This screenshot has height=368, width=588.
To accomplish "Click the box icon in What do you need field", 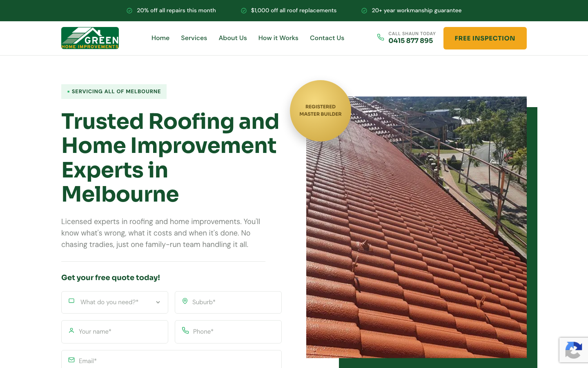I will [71, 301].
